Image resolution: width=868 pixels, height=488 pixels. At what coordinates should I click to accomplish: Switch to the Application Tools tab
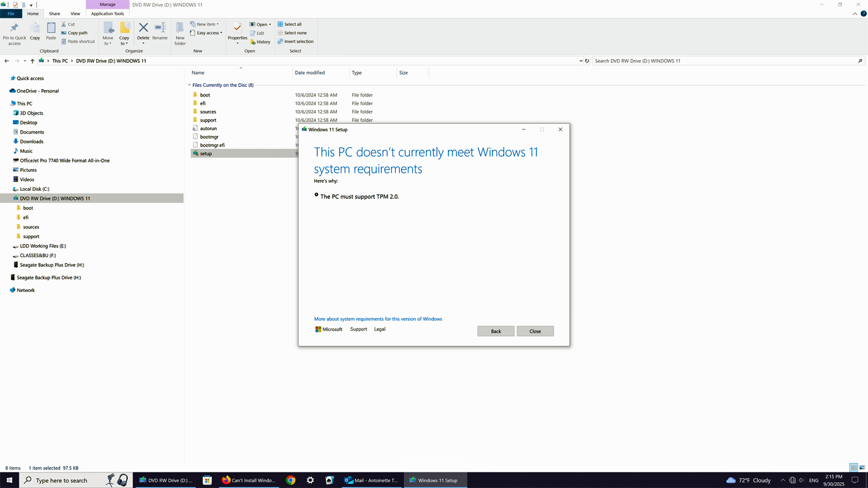tap(108, 13)
